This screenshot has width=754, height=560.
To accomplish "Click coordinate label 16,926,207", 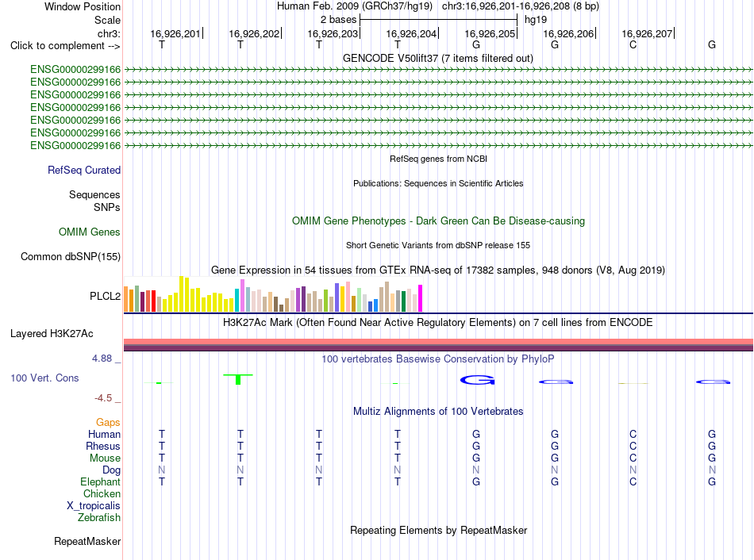I will click(647, 33).
